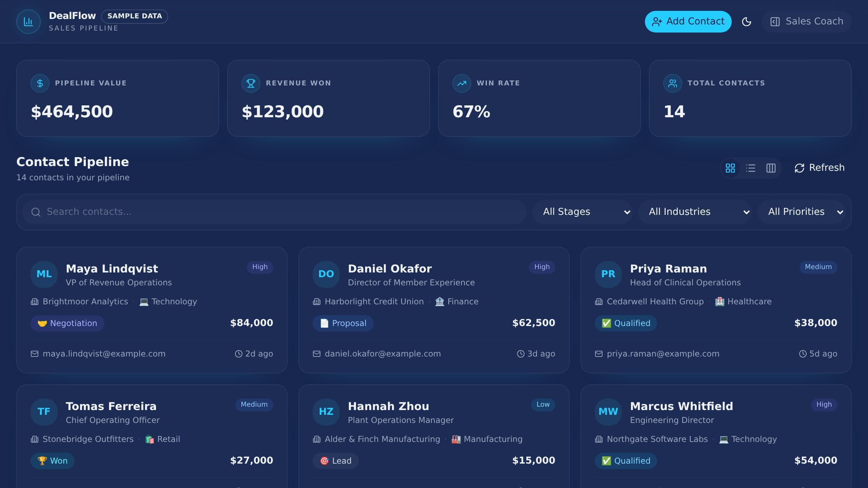Viewport: 868px width, 488px height.
Task: Click the MW avatar for Marcus Whitfield
Action: click(608, 412)
